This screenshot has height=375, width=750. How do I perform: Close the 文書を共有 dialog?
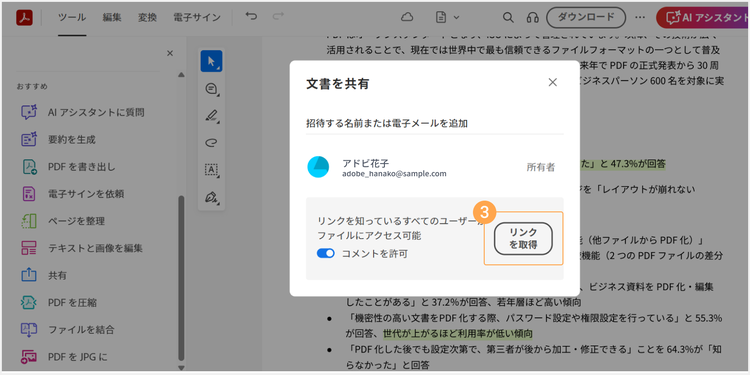[x=552, y=82]
